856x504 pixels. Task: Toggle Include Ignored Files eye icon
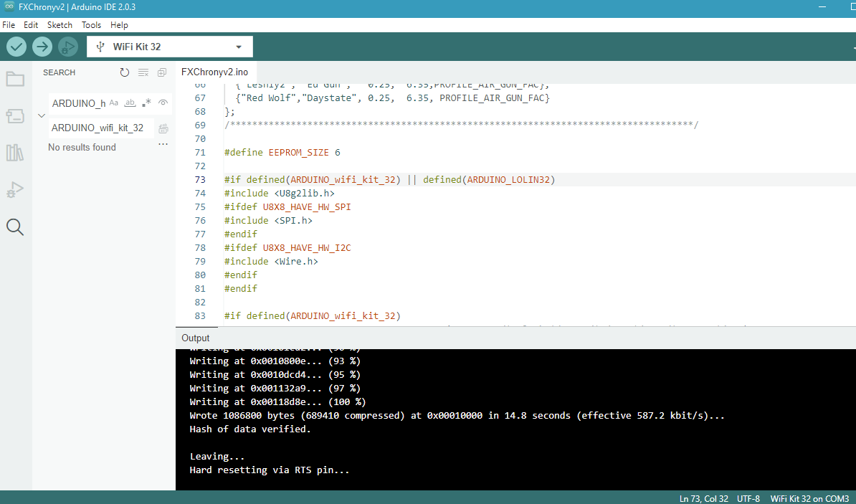(x=163, y=103)
